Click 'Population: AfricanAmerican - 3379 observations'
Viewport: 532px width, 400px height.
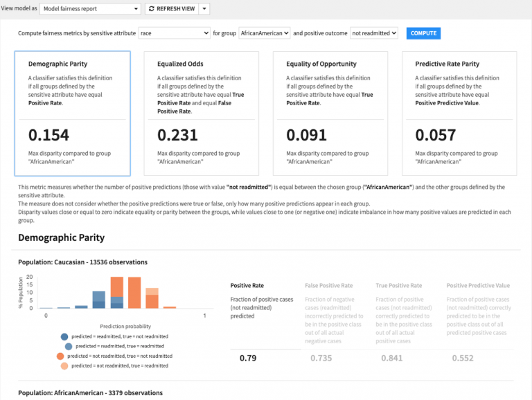[90, 393]
